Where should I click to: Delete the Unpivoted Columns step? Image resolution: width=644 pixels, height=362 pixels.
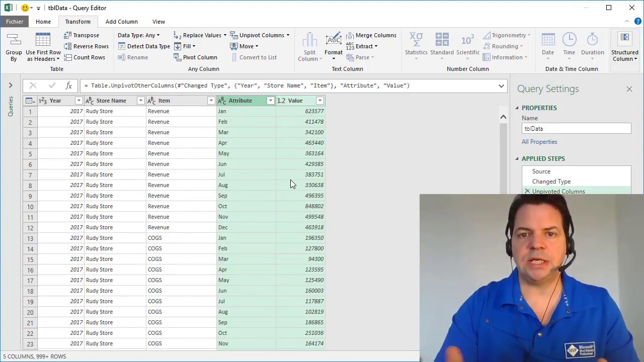click(527, 192)
